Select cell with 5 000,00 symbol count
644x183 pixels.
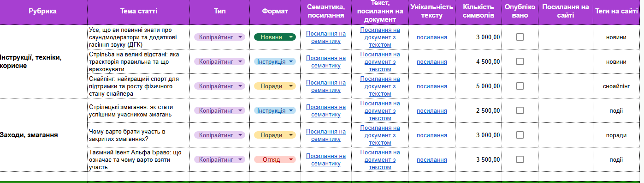pyautogui.click(x=479, y=86)
